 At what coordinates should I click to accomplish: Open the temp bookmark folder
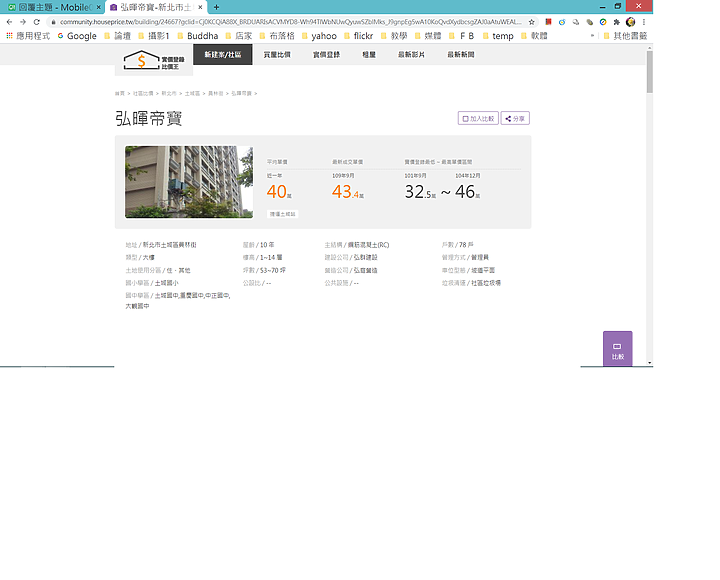498,36
